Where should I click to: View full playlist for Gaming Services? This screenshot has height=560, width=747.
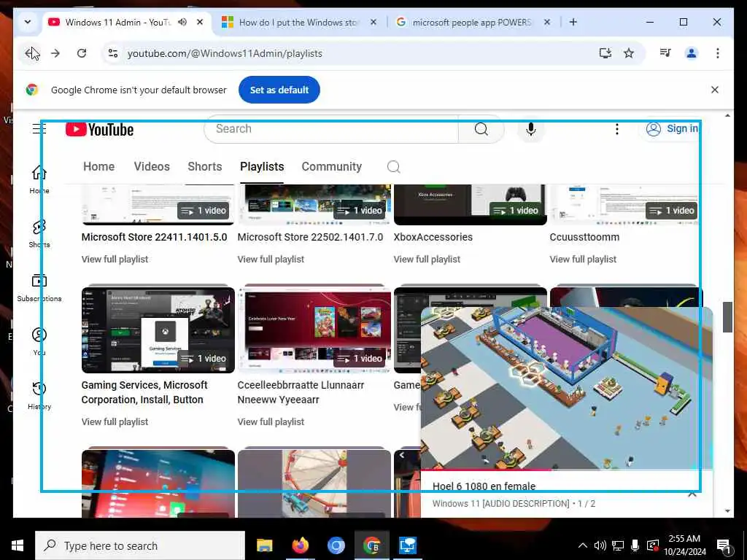click(x=115, y=421)
